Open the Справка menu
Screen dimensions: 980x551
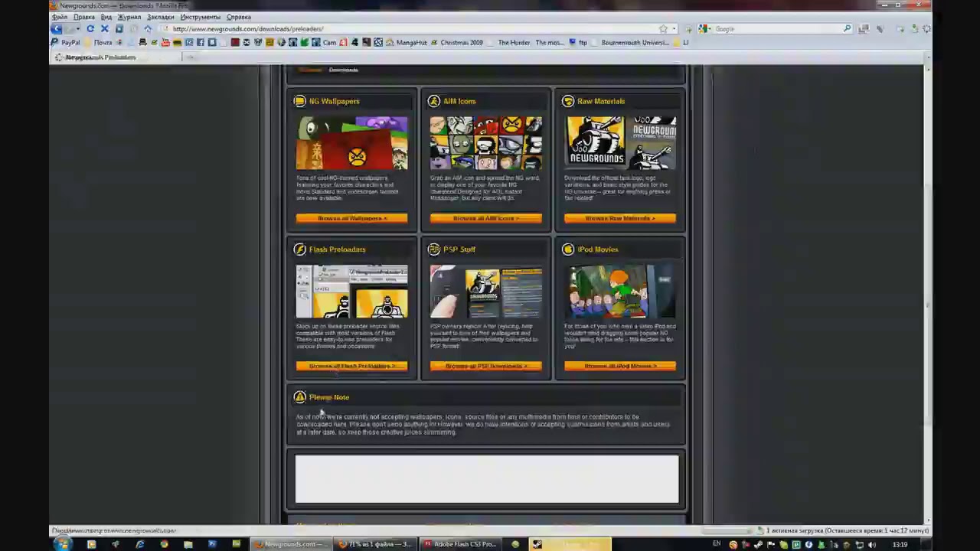(x=239, y=17)
